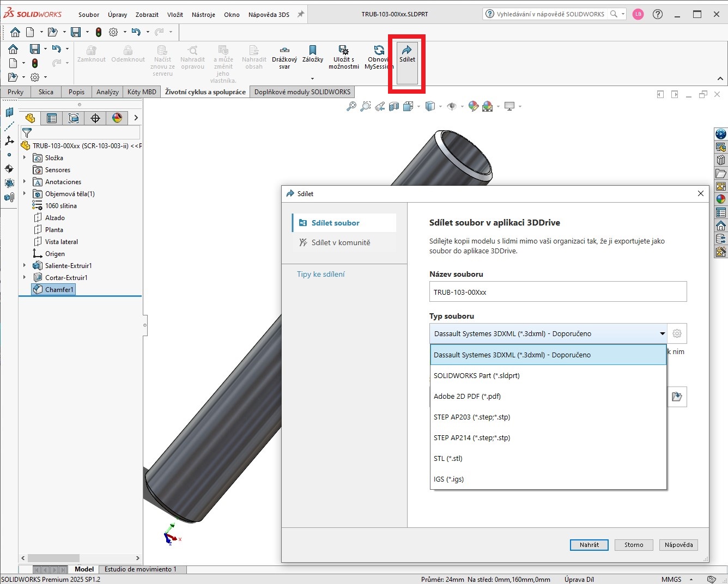Expand the Anotaciones tree node
The image size is (728, 584).
tap(24, 181)
